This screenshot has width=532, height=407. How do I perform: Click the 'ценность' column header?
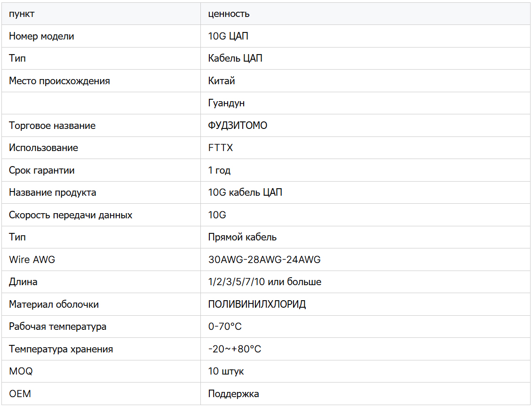229,14
